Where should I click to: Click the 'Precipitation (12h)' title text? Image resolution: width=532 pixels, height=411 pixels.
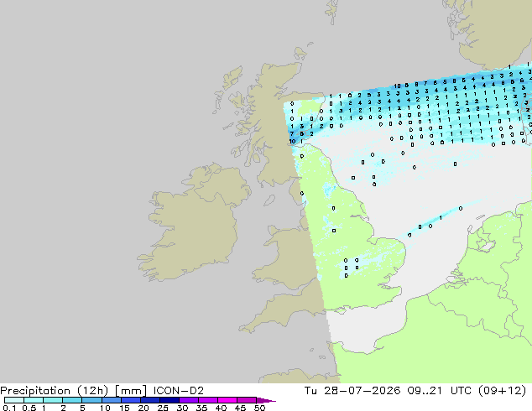click(x=55, y=391)
